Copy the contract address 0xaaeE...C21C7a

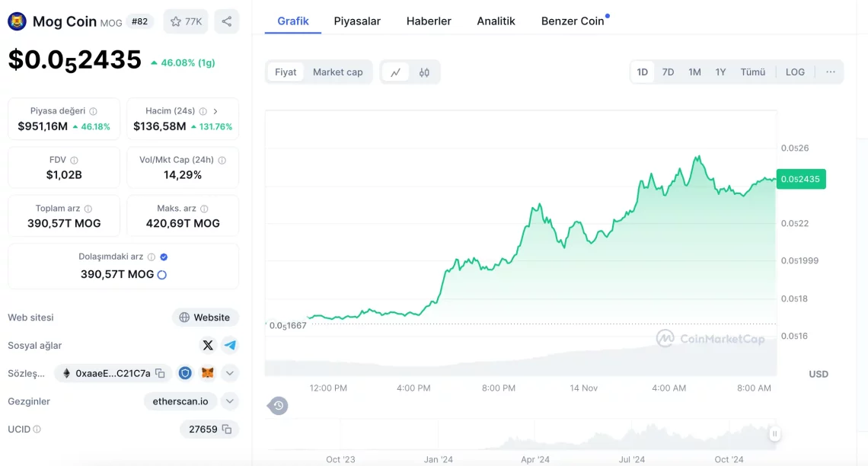tap(160, 373)
